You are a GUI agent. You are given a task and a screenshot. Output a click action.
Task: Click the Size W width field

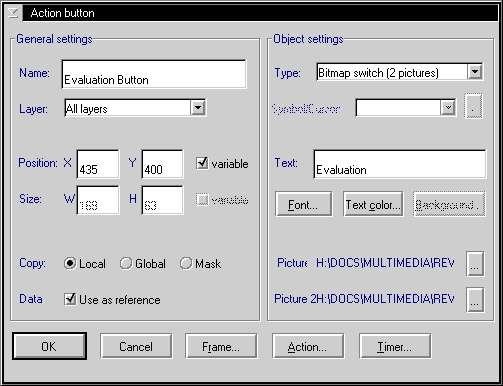click(x=98, y=200)
